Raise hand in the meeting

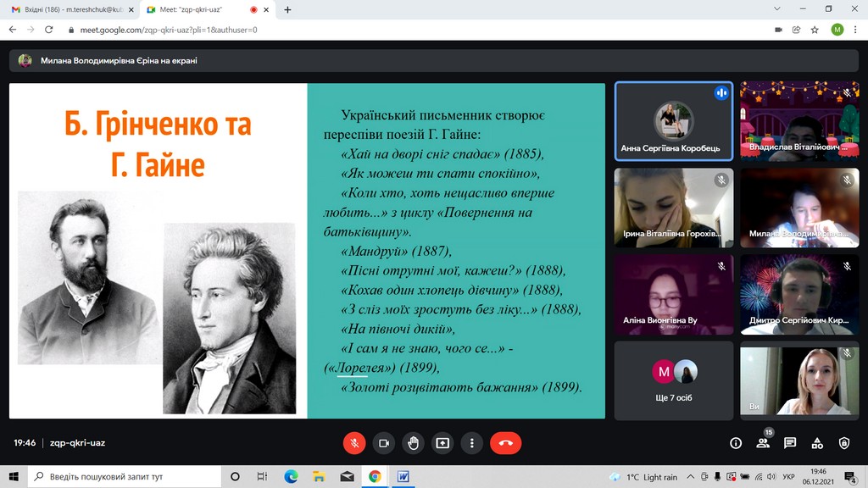click(x=413, y=442)
